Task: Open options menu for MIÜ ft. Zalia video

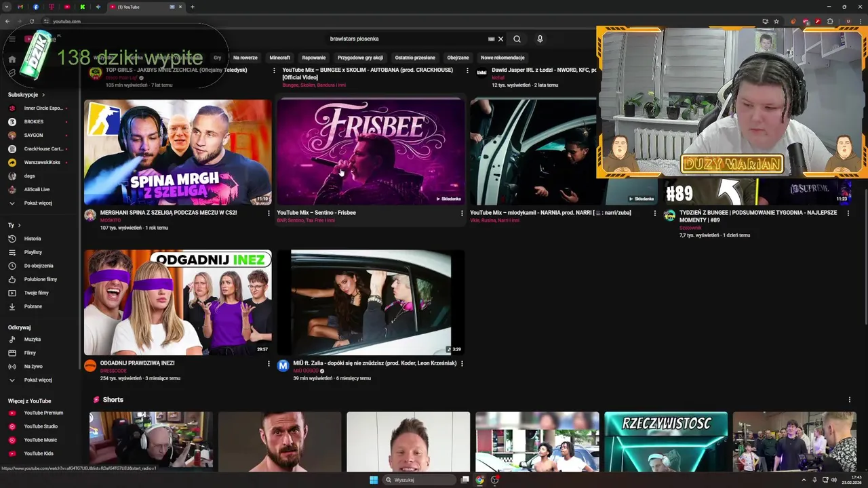Action: click(462, 363)
